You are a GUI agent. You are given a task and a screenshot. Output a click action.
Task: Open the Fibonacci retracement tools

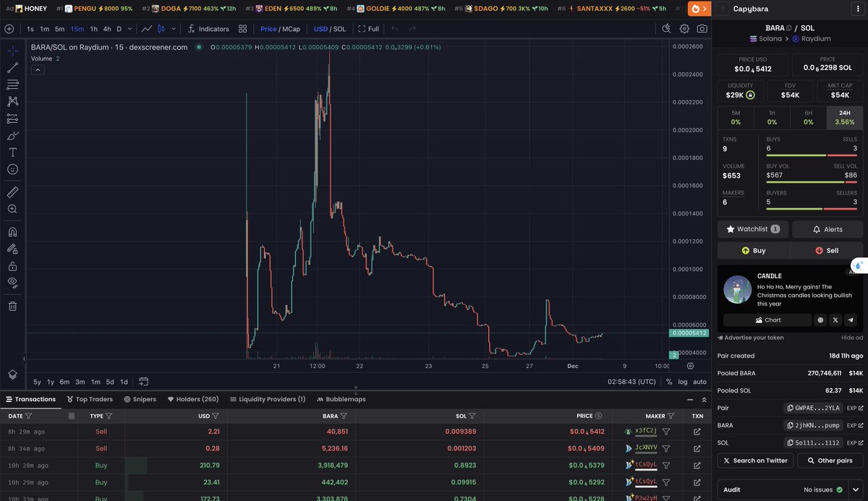[12, 85]
